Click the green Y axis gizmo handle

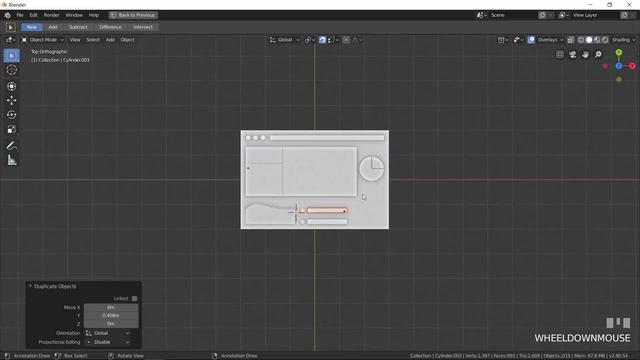tap(619, 53)
